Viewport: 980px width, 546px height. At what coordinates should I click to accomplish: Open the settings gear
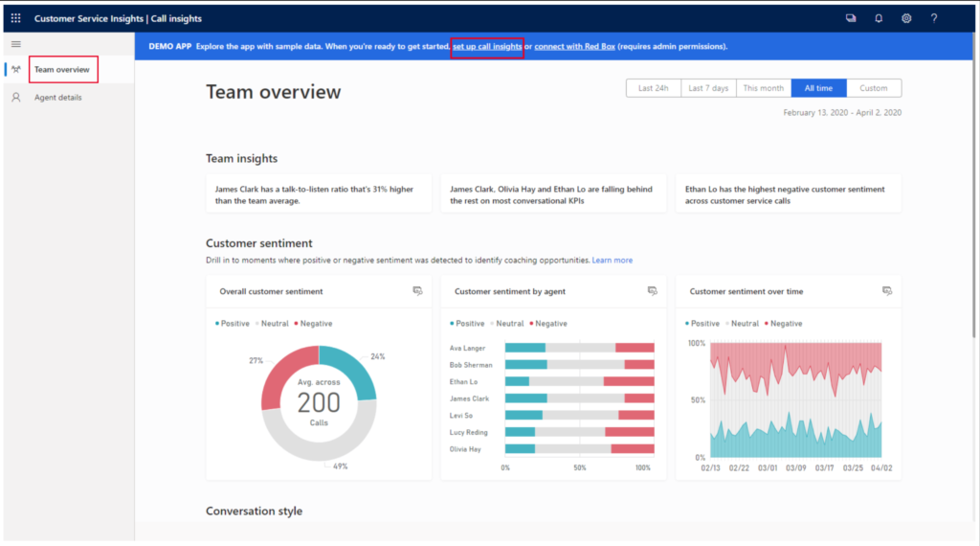[906, 18]
